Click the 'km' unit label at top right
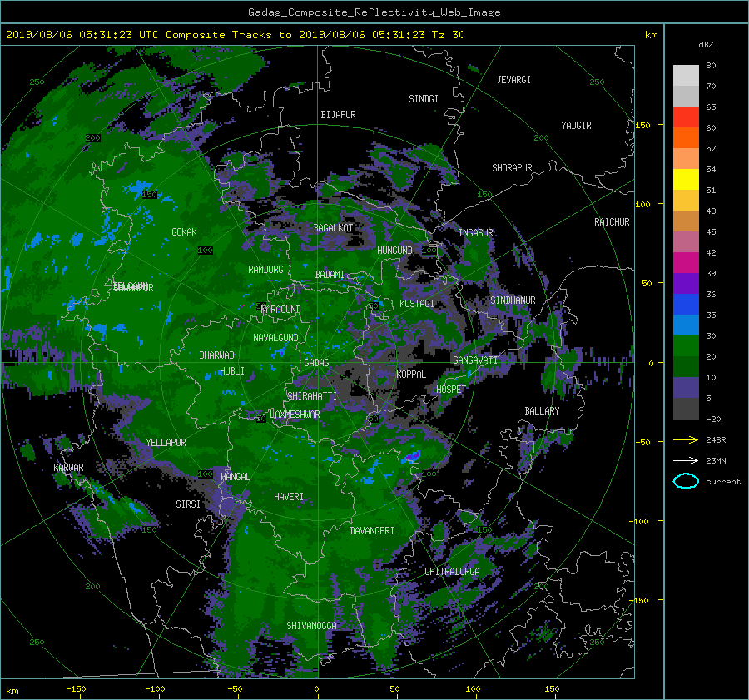 tap(651, 35)
